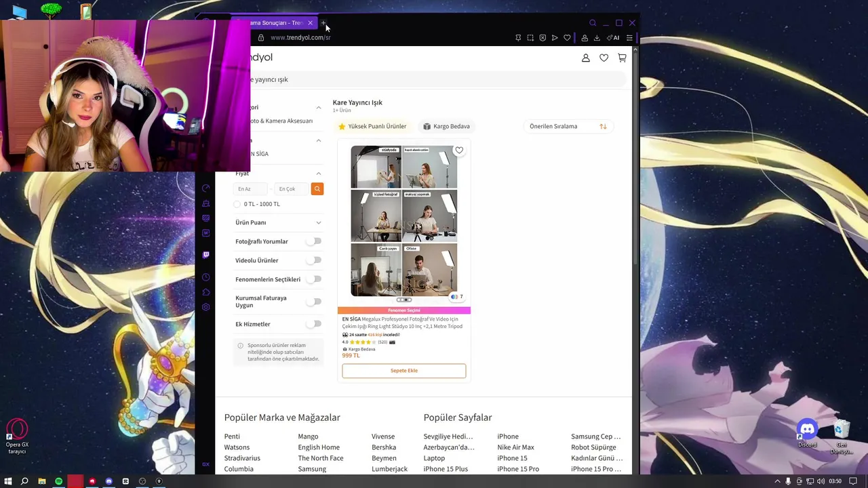Click the image carousel dots under product photo

[x=404, y=300]
